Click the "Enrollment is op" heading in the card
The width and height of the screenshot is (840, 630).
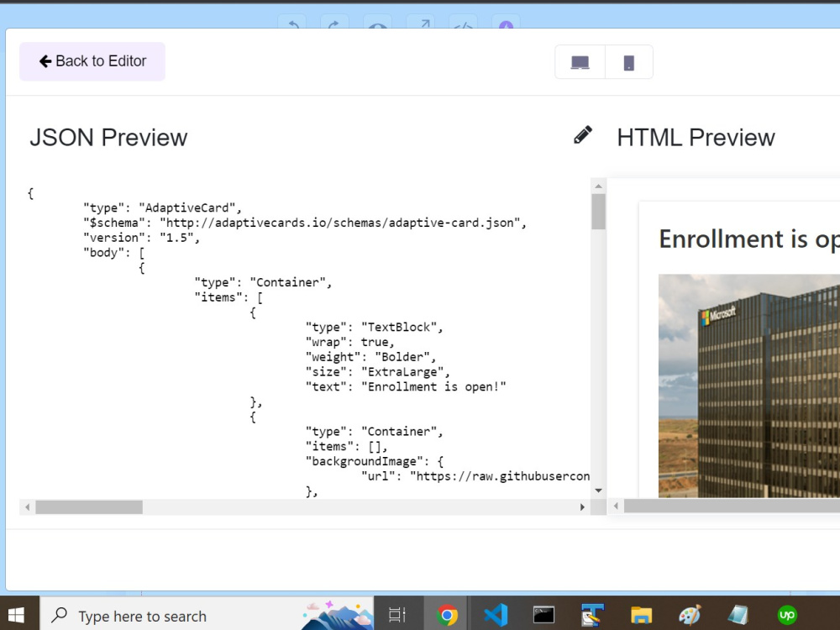coord(749,239)
